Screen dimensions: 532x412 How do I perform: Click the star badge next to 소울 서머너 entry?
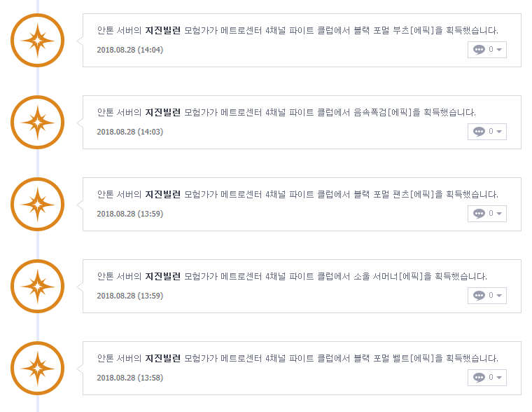pyautogui.click(x=37, y=287)
